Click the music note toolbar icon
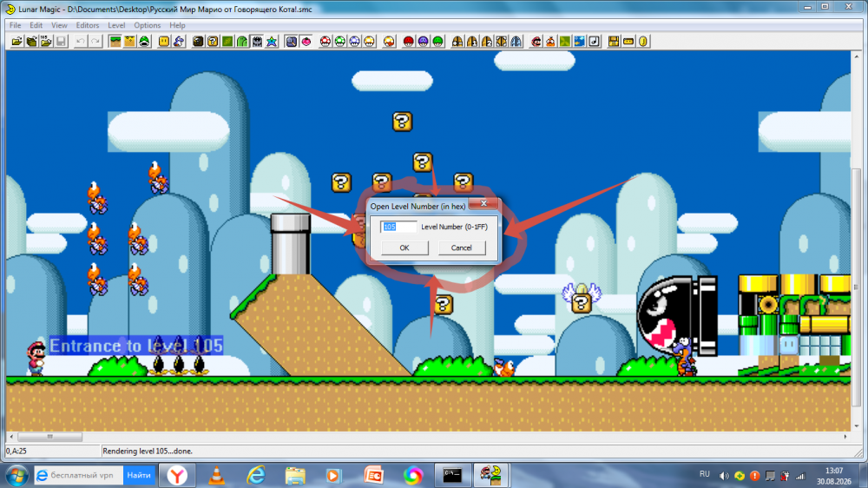The image size is (868, 488). point(594,42)
